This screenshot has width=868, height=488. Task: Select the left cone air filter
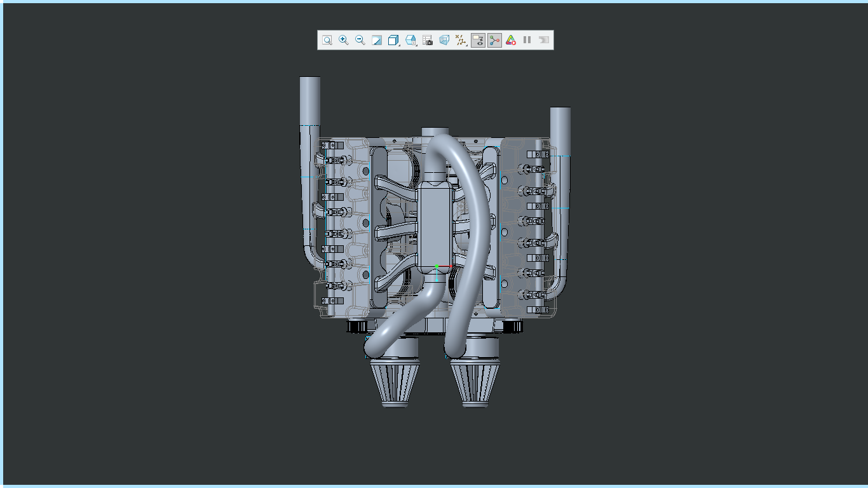coord(395,383)
